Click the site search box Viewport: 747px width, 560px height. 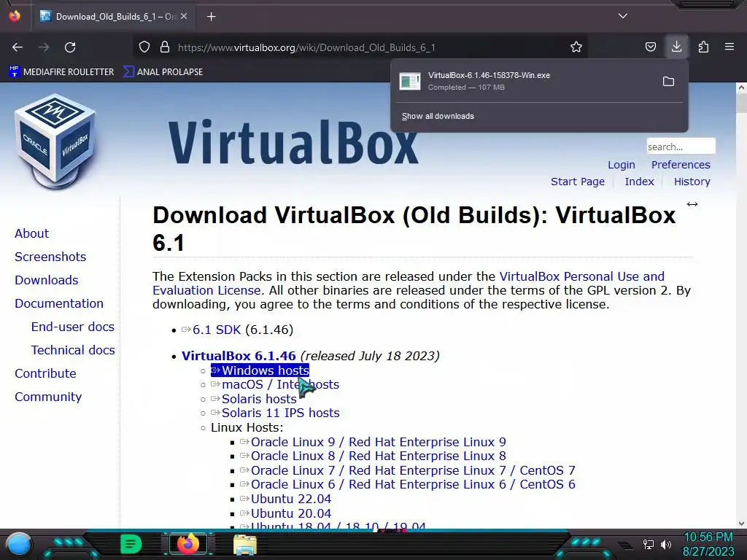[681, 146]
